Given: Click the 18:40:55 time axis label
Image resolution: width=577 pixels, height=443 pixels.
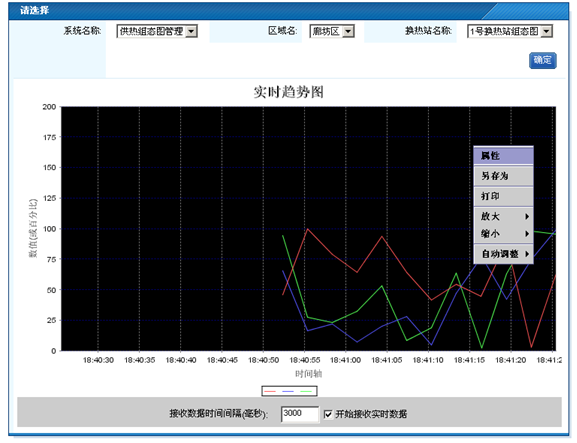Looking at the screenshot, I should [x=305, y=360].
